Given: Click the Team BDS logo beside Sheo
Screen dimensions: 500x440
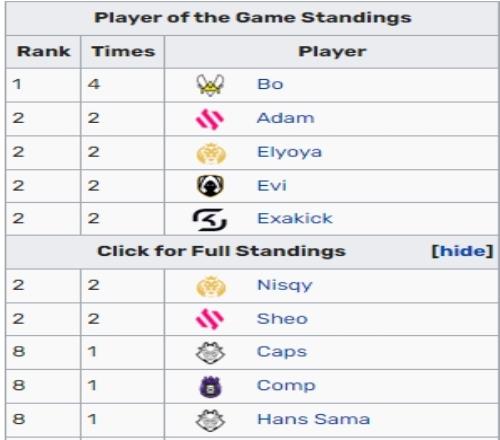Looking at the screenshot, I should 210,319.
